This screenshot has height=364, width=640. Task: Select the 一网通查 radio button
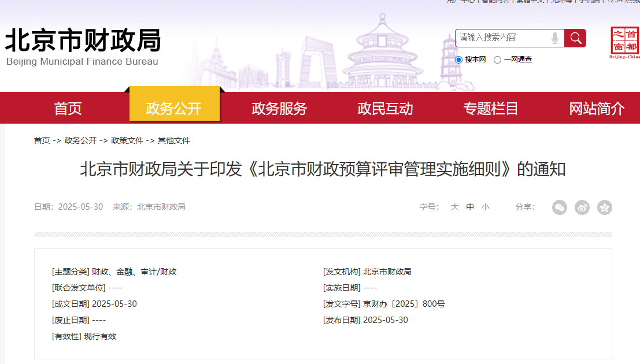[x=497, y=60]
